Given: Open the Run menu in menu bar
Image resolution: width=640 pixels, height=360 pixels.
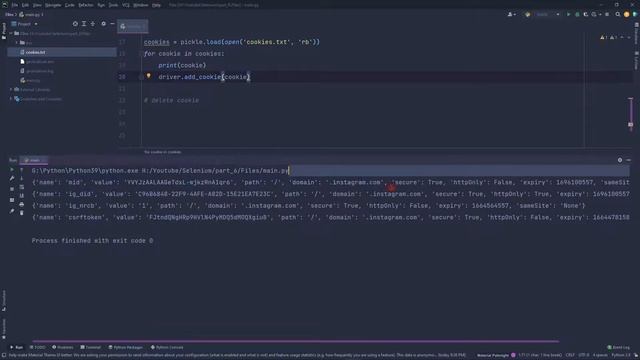Looking at the screenshot, I should coord(101,5).
